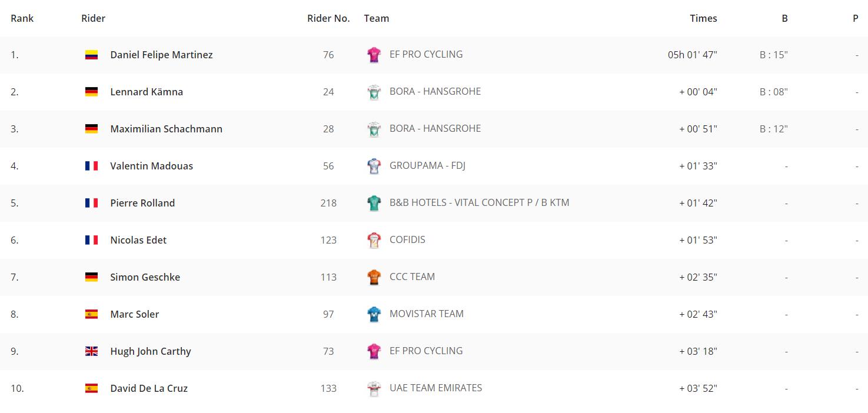Click the Rider No. column header
Viewport: 868px width, 413px height.
coord(328,18)
